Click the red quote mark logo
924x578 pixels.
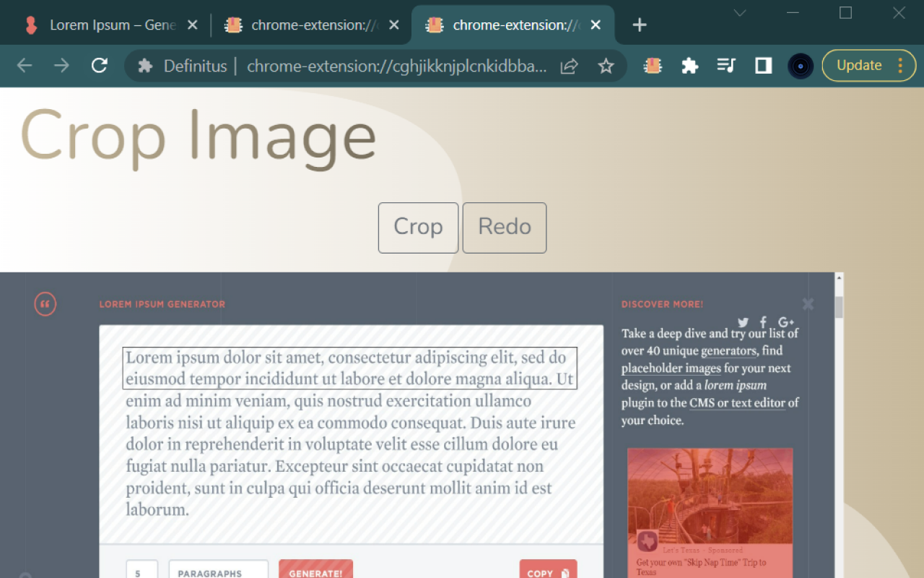45,304
